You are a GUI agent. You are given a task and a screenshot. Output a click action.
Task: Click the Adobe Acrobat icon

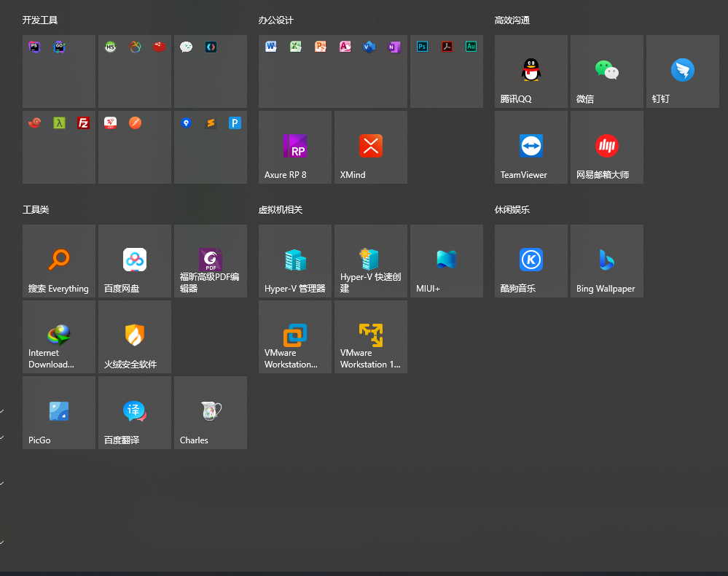(447, 47)
